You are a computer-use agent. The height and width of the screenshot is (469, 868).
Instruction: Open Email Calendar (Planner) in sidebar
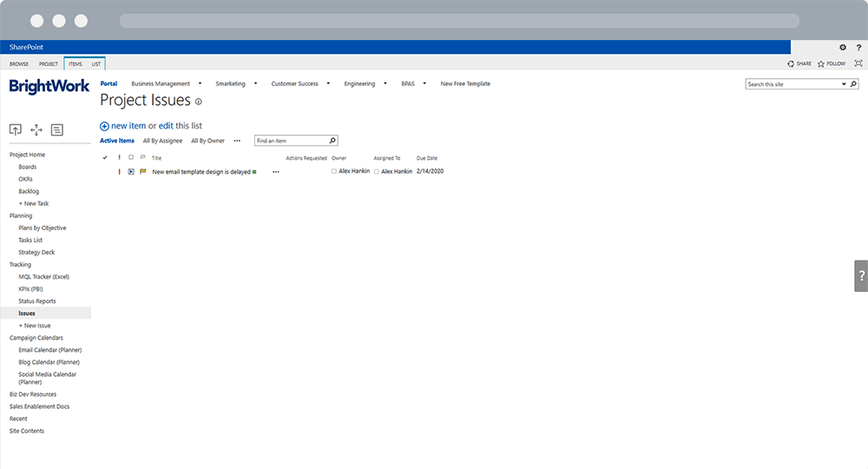49,350
